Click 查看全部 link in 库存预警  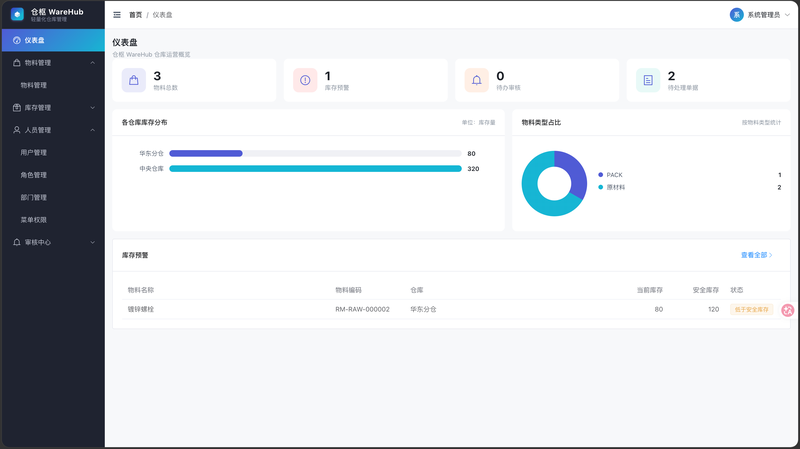coord(757,255)
